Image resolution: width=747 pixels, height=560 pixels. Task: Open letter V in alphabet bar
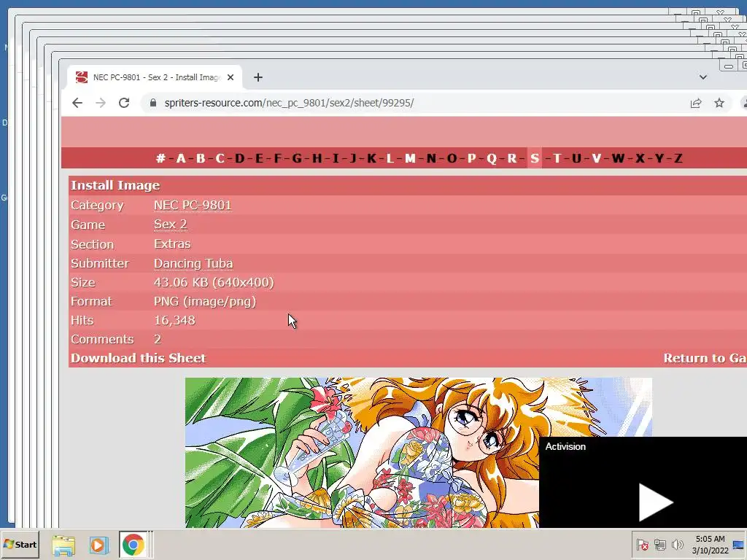point(597,158)
